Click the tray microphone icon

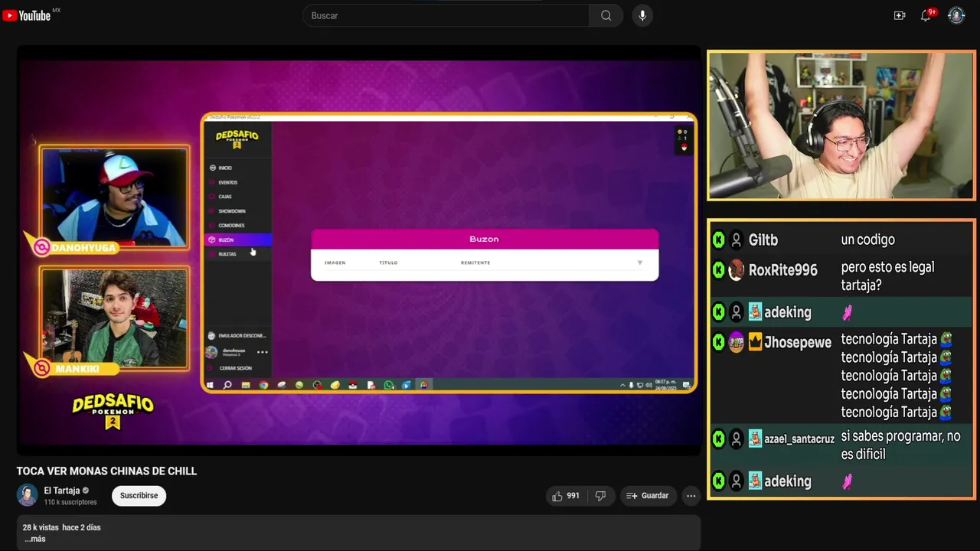631,385
